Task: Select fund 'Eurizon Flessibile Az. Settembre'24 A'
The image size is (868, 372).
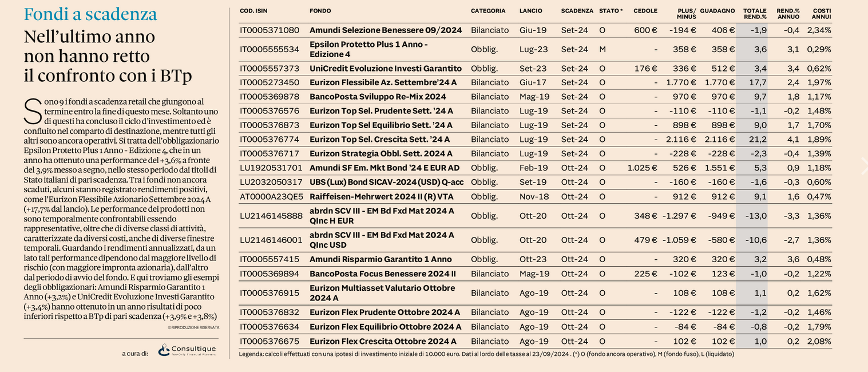Action: (383, 82)
